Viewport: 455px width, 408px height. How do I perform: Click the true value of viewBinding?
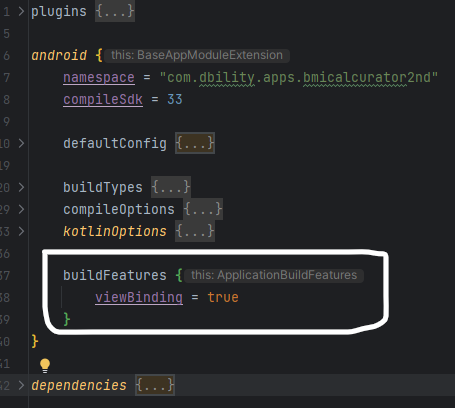click(x=223, y=297)
